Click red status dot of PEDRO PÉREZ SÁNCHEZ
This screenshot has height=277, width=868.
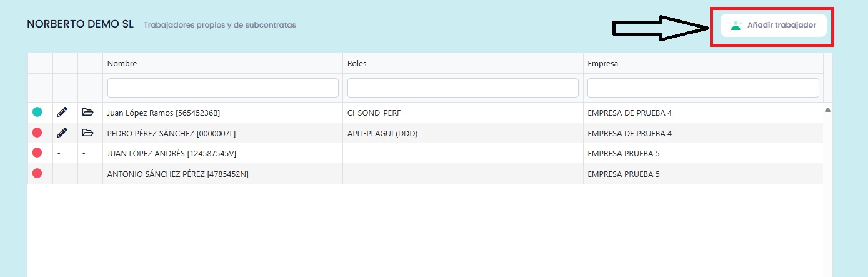coord(37,133)
